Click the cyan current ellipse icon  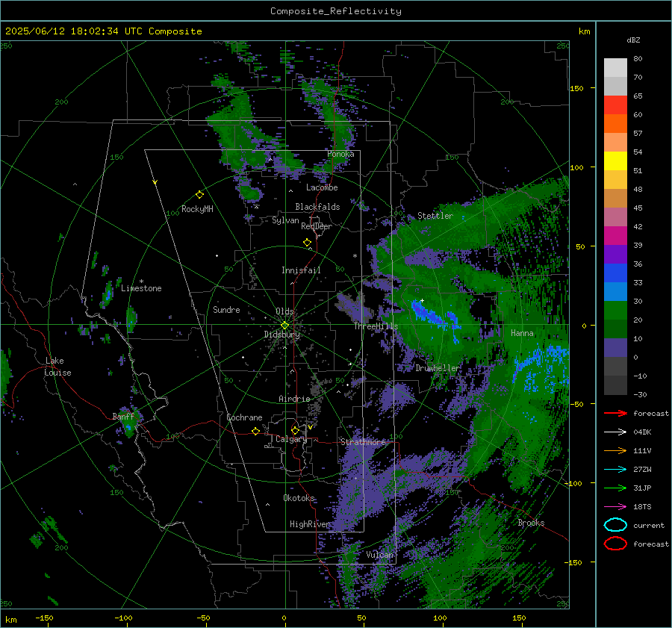[x=615, y=525]
